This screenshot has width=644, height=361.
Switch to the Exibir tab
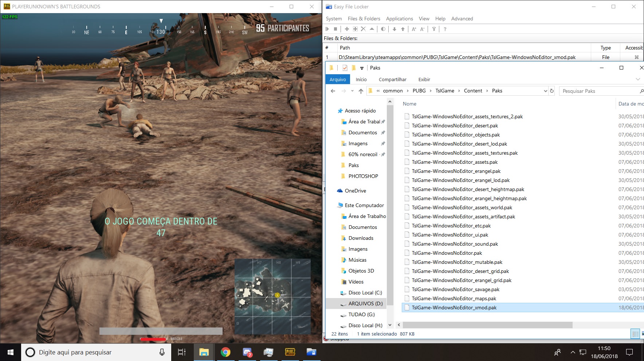click(x=424, y=79)
